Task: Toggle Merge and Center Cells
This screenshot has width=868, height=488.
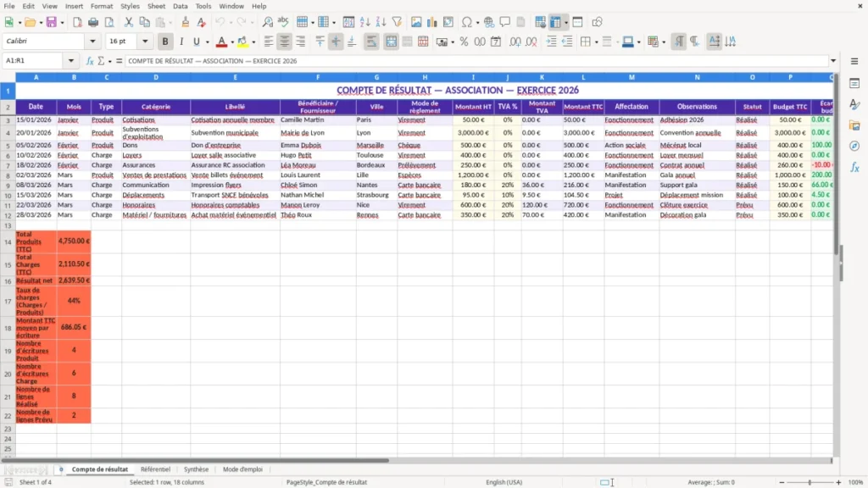Action: (x=391, y=42)
